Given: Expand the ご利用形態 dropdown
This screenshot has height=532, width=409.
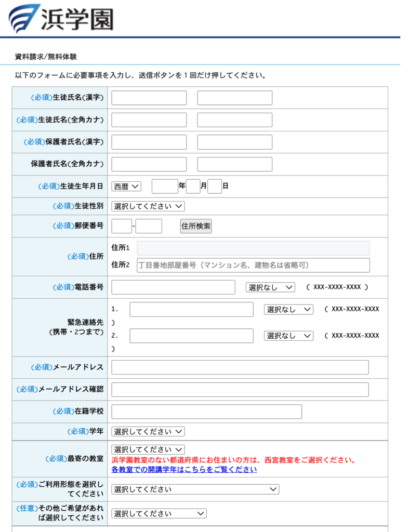Looking at the screenshot, I should (x=195, y=489).
